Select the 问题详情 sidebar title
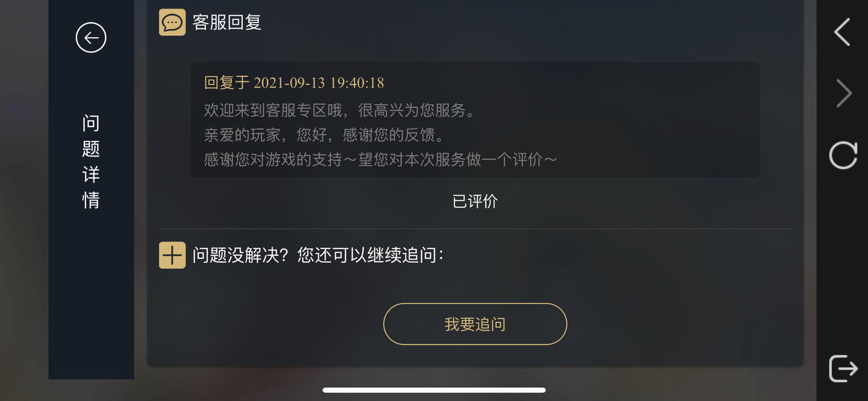The height and width of the screenshot is (401, 868). (x=91, y=161)
